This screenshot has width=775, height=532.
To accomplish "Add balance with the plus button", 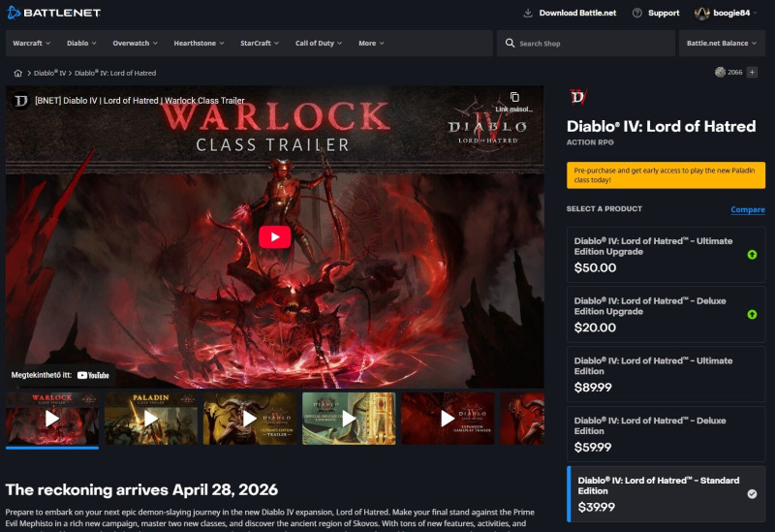I will 752,72.
